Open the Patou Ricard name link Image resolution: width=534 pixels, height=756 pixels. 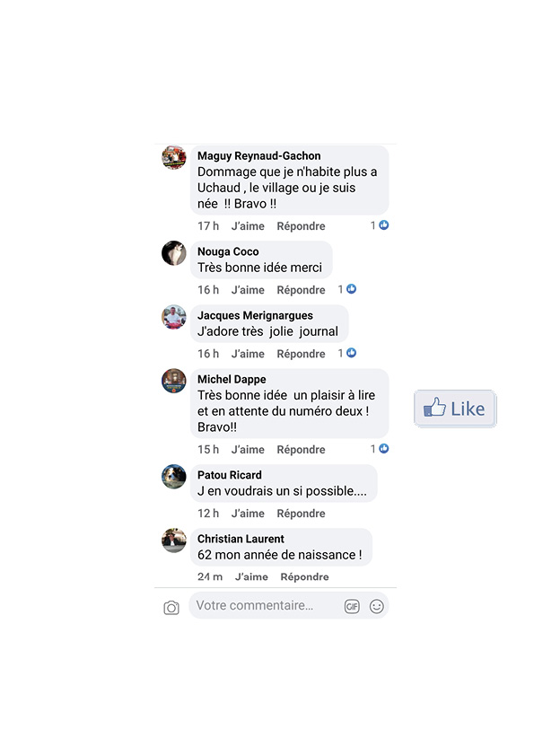230,475
